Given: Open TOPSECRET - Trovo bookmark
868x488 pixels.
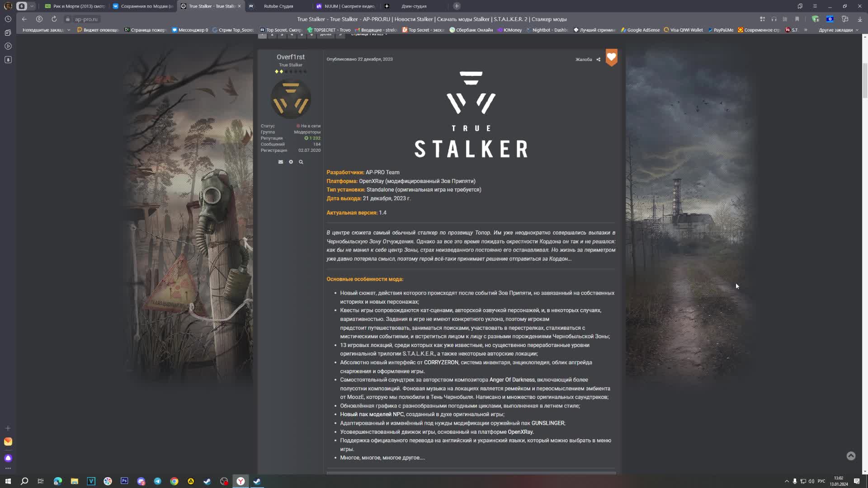Looking at the screenshot, I should 329,30.
